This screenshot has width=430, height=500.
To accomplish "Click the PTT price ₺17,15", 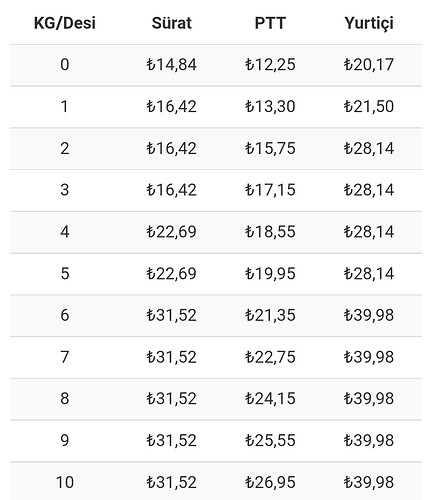I will tap(270, 190).
